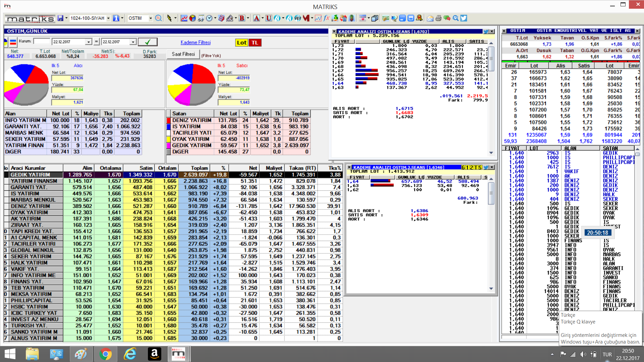Click the green checkmark apply button

pos(148,42)
